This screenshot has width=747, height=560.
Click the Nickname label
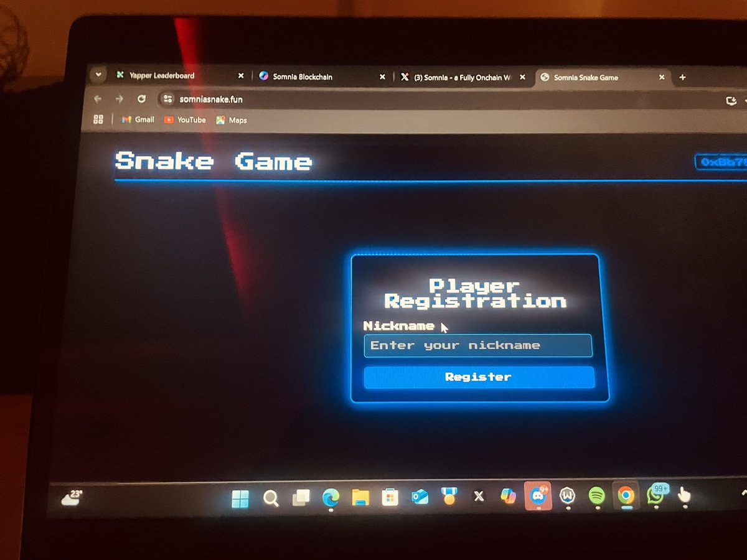point(398,325)
